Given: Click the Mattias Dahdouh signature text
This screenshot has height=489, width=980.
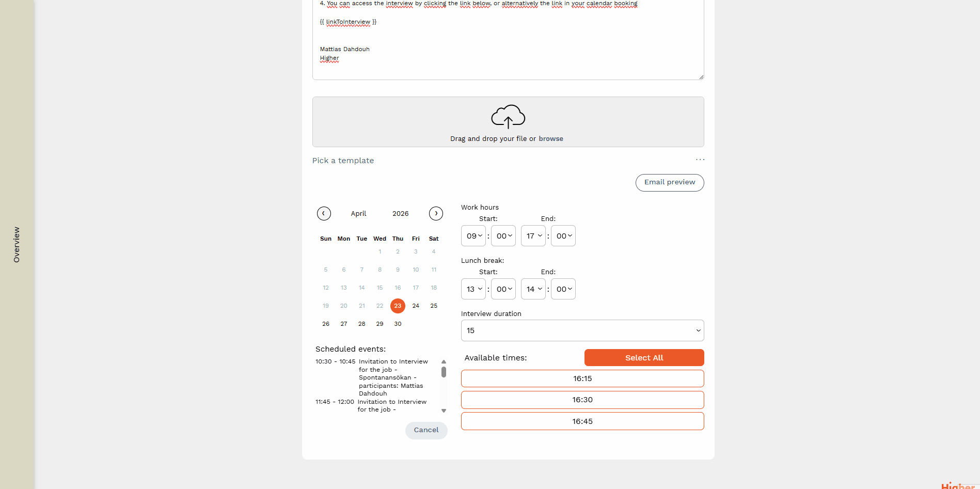Looking at the screenshot, I should click(x=345, y=50).
